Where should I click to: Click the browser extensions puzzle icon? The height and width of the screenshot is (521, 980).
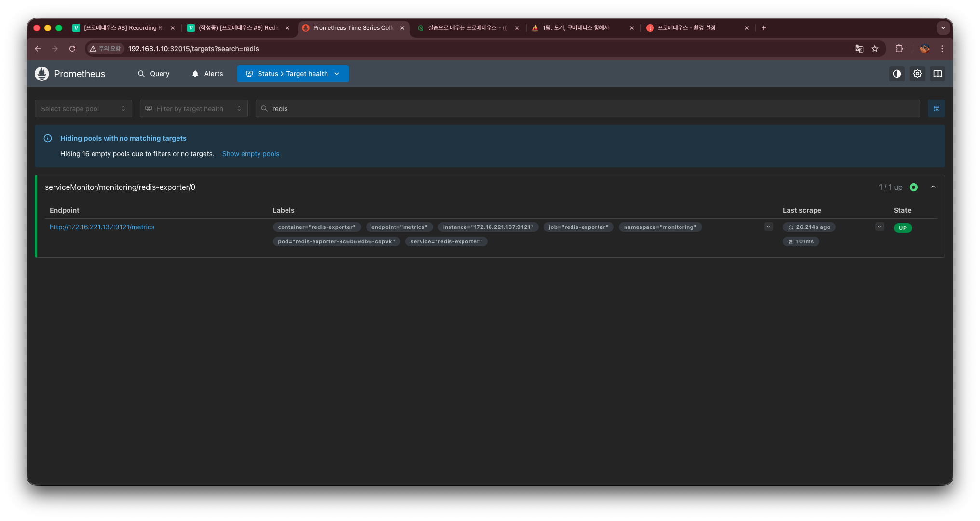pyautogui.click(x=899, y=49)
